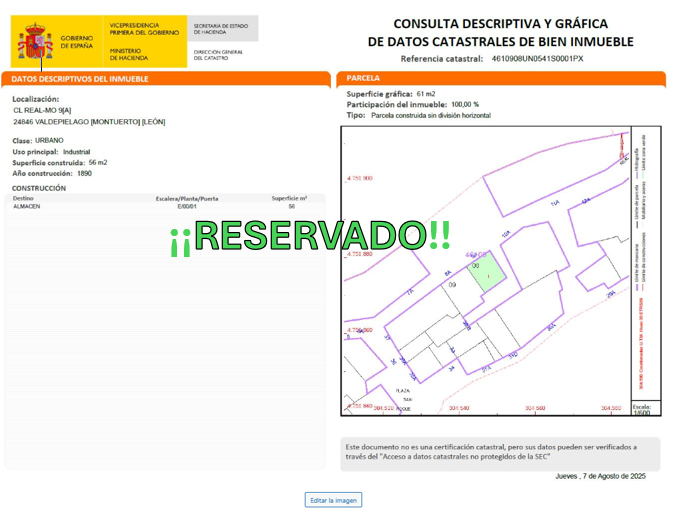
Task: Click the RESERVADO green overlay text
Action: tap(310, 236)
